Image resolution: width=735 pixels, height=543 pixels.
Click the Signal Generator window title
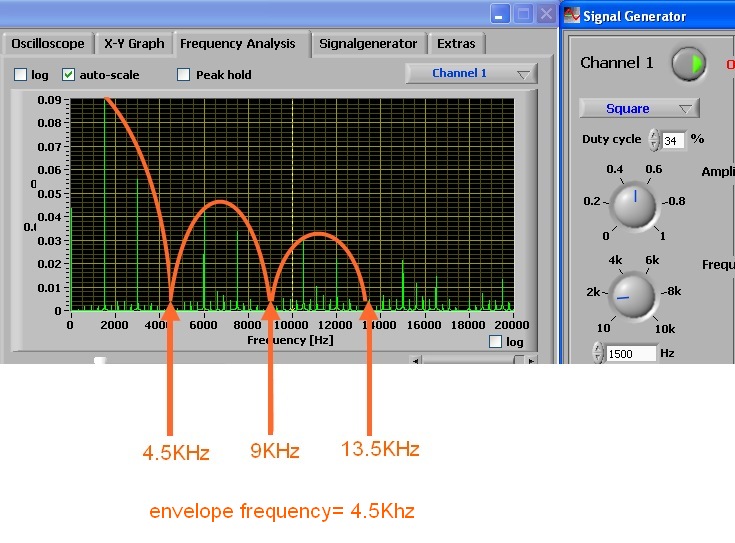tap(634, 16)
